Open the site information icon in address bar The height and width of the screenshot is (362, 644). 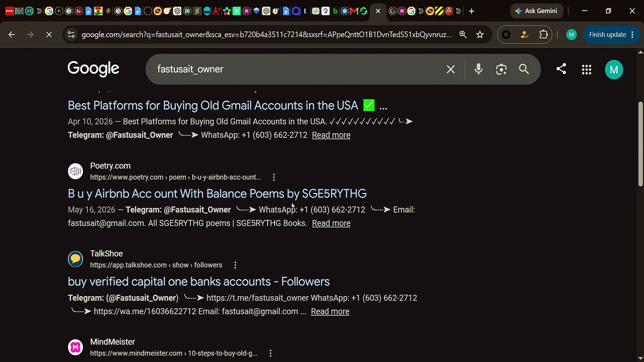(71, 35)
